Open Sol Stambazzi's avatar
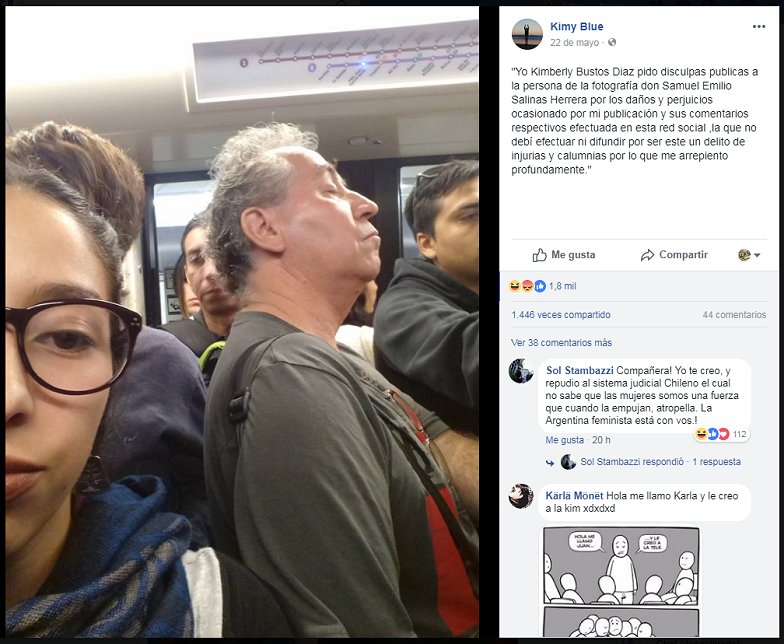 521,371
